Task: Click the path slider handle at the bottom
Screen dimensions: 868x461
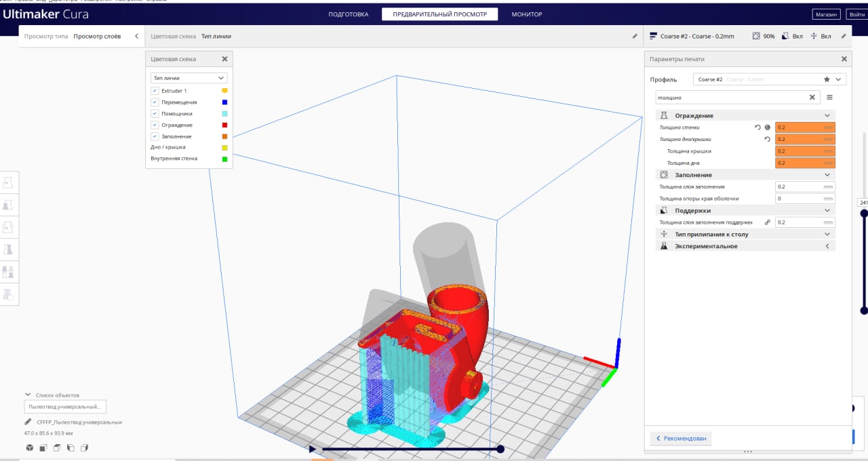Action: (x=500, y=449)
